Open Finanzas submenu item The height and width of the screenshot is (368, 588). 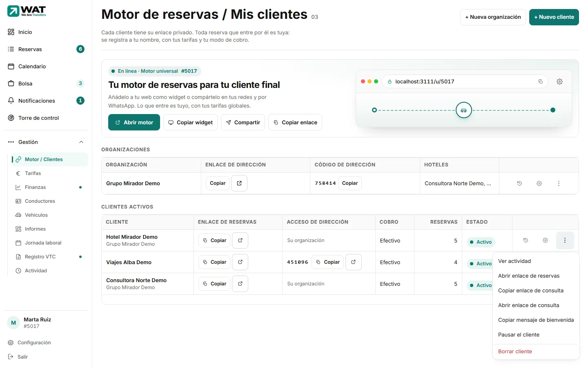click(50, 187)
